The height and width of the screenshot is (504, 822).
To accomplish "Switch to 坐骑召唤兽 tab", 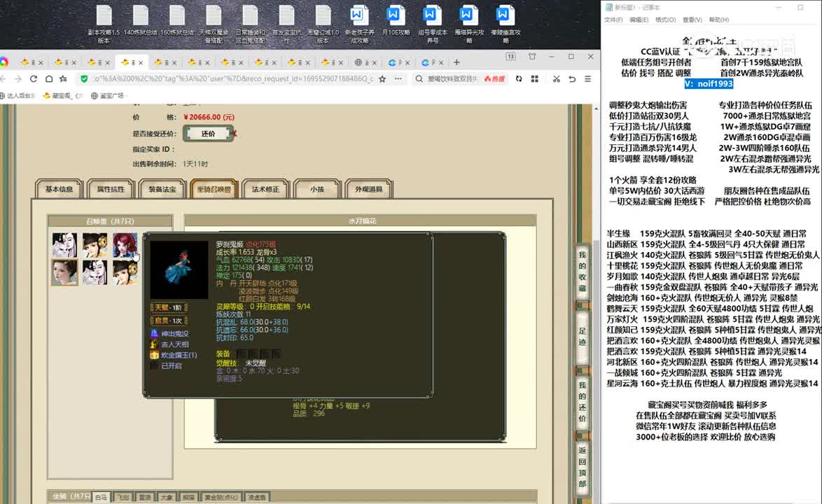I will 214,189.
